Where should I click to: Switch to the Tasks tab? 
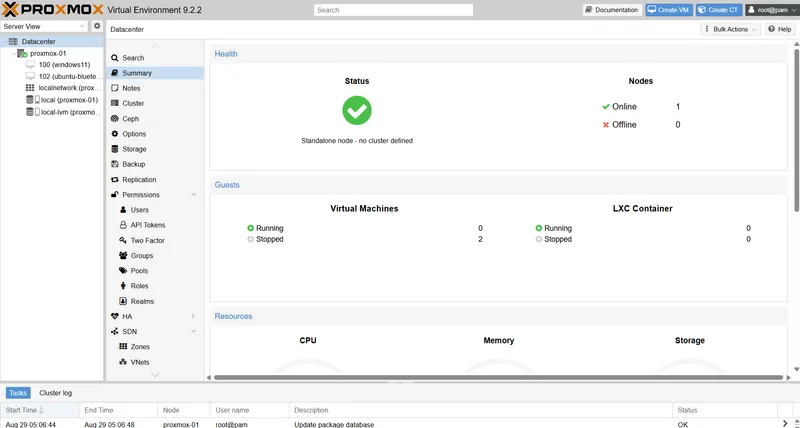(18, 393)
